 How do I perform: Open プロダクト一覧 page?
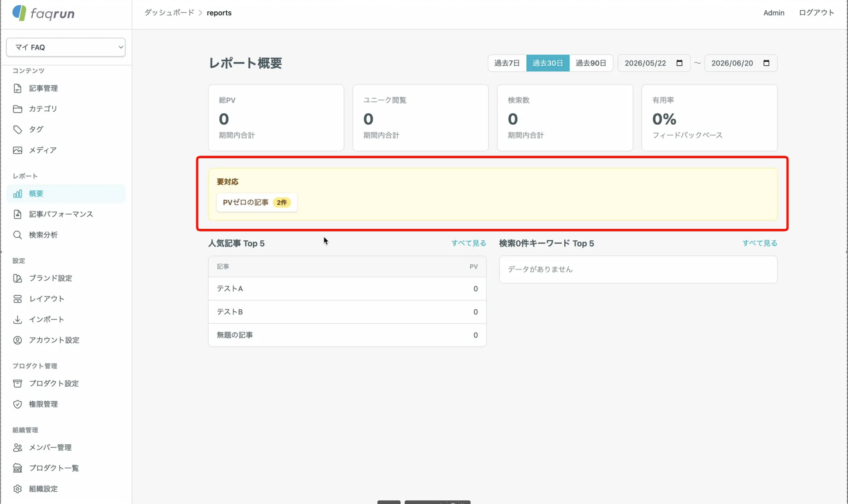pos(66,468)
